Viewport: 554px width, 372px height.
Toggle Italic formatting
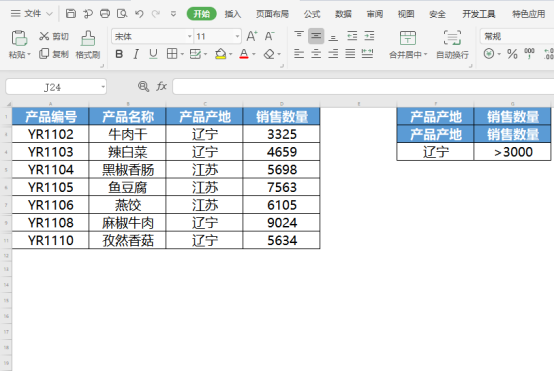136,54
